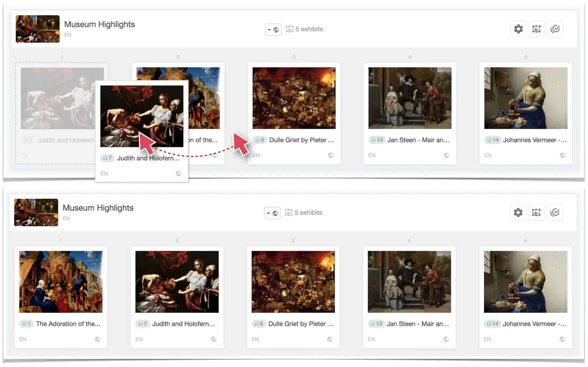Screen dimensions: 588x367
Task: Click globe icon on lower Dulle Griet card
Action: 330,339
